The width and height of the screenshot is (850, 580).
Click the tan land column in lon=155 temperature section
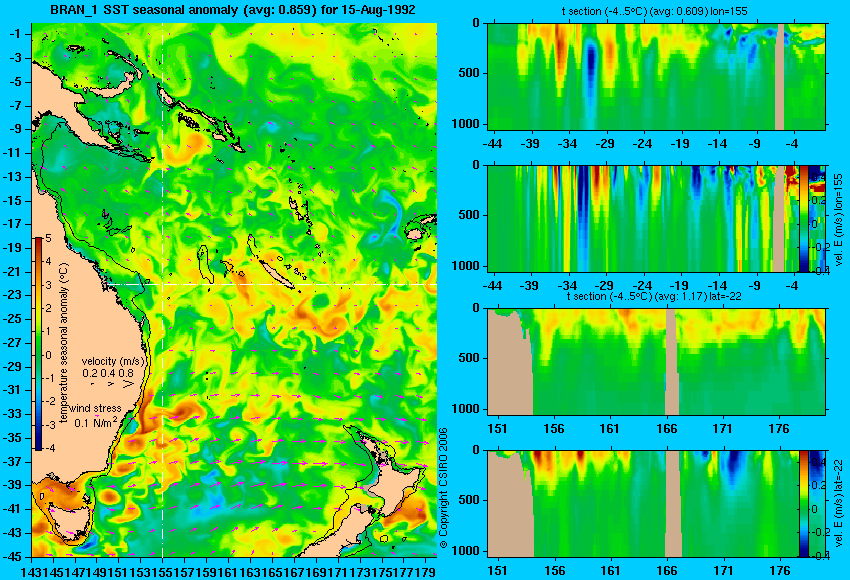pos(780,76)
